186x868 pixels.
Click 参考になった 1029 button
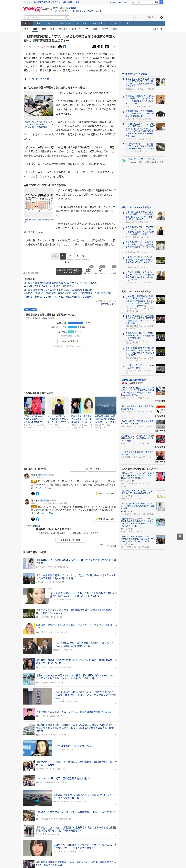point(105,519)
